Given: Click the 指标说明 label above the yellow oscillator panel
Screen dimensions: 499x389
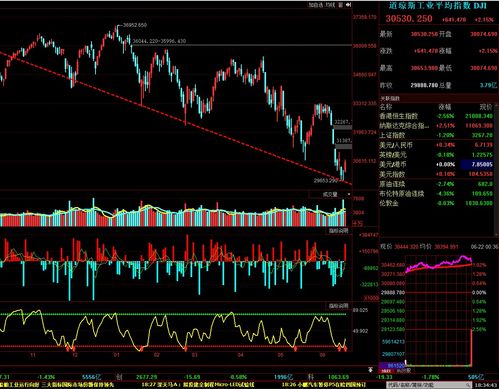Looking at the screenshot, I should click(338, 306).
